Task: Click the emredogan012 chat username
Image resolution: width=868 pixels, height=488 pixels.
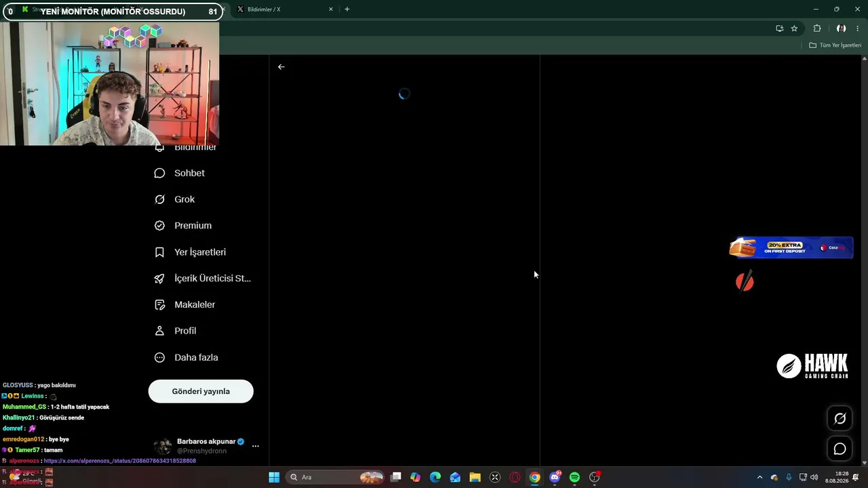Action: click(23, 439)
